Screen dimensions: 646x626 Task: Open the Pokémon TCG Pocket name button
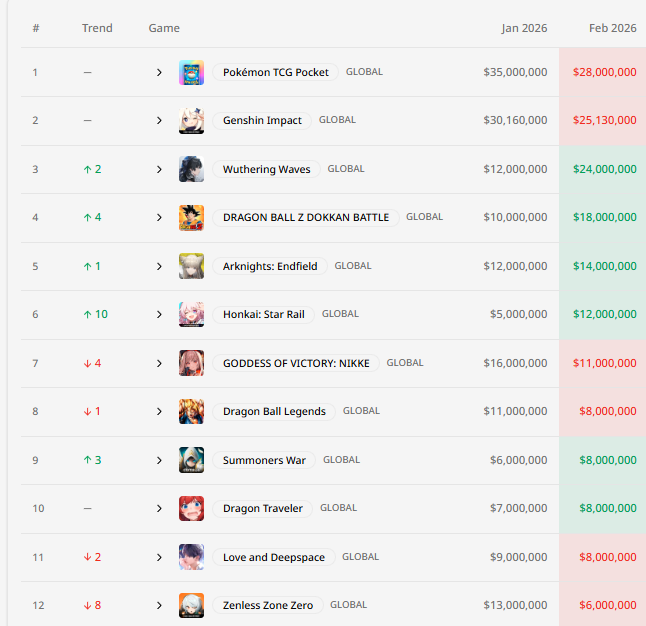pos(276,72)
